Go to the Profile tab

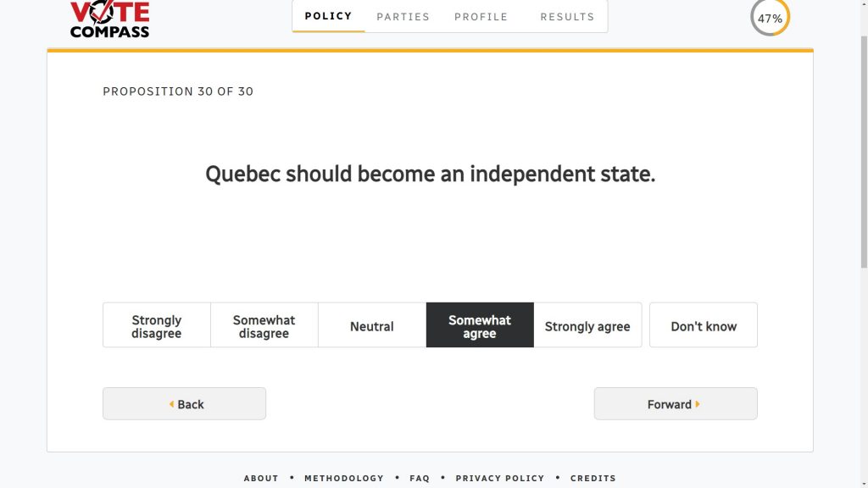click(481, 16)
